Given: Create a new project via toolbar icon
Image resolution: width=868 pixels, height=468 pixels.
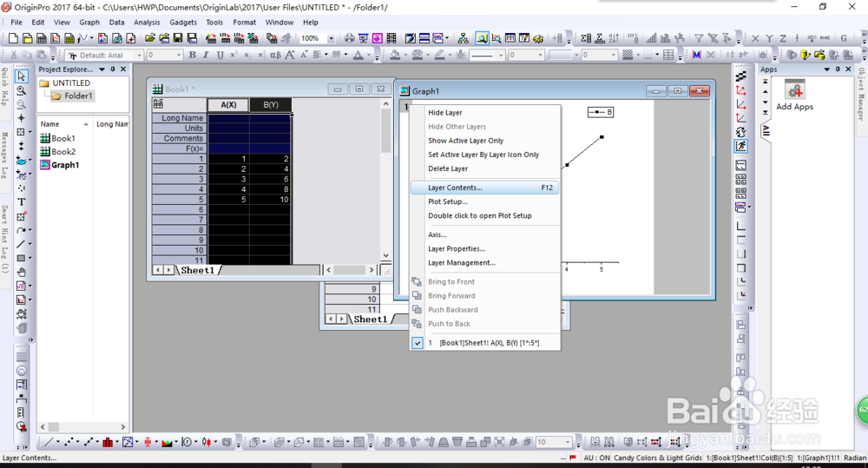Looking at the screenshot, I should coord(13,38).
